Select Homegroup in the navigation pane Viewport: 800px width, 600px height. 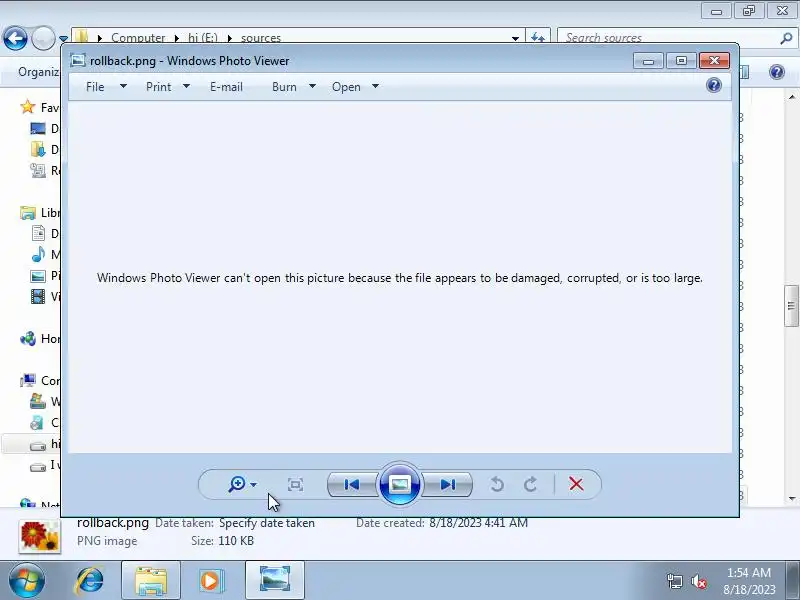[40, 338]
